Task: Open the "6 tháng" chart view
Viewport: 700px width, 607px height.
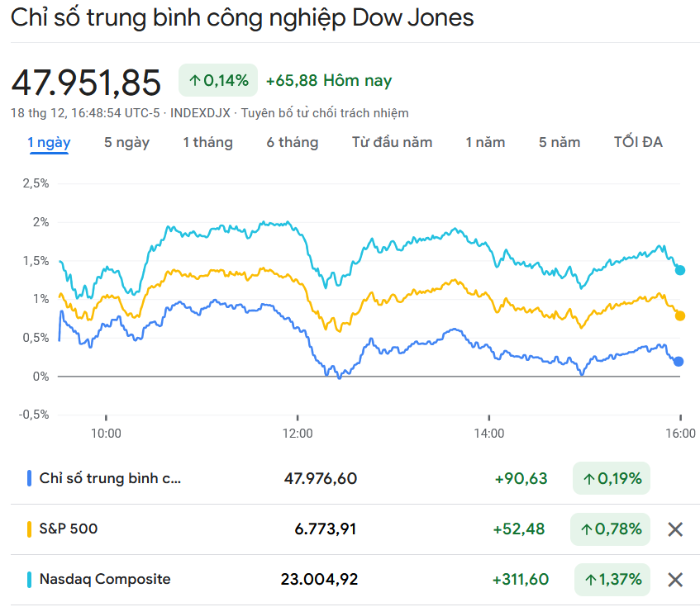Action: (292, 142)
